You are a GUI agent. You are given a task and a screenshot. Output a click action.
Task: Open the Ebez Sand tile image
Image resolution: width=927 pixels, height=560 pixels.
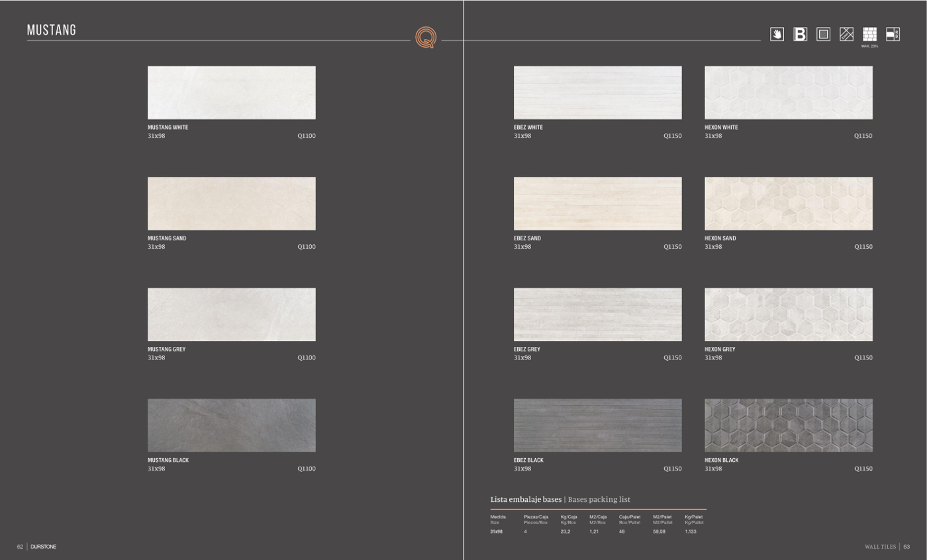[598, 203]
